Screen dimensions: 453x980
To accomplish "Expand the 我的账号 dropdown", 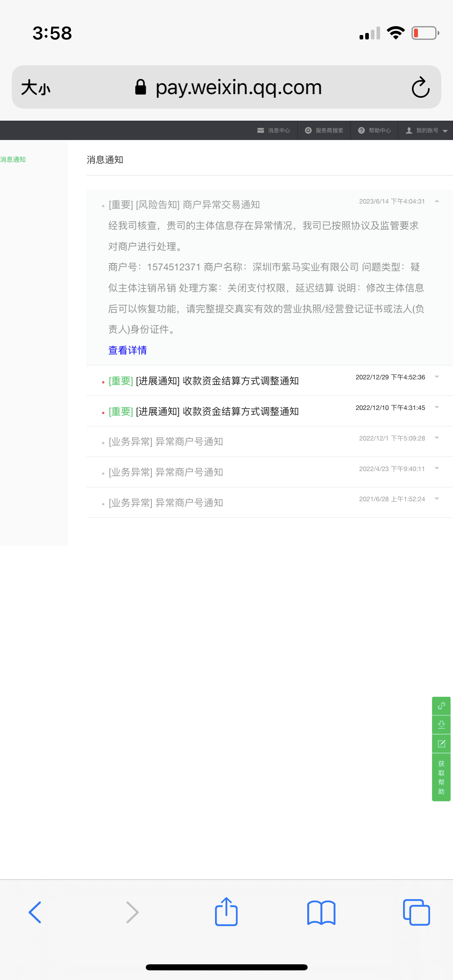I will 426,130.
